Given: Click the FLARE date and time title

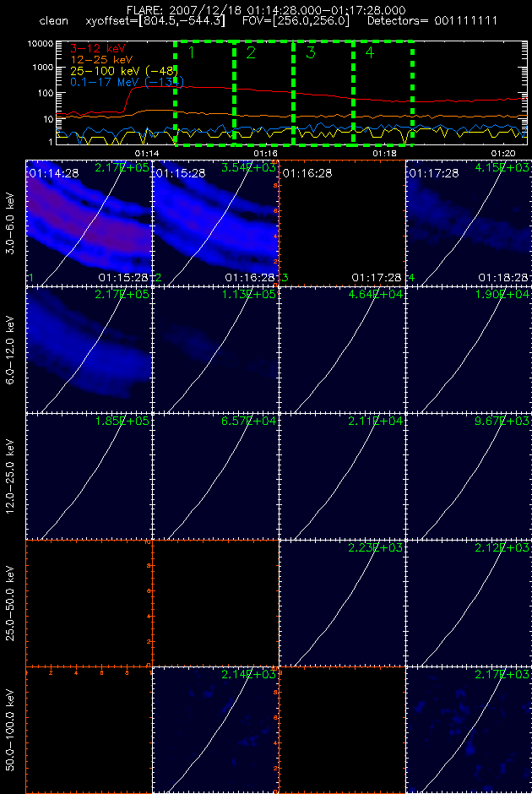Looking at the screenshot, I should click(266, 10).
